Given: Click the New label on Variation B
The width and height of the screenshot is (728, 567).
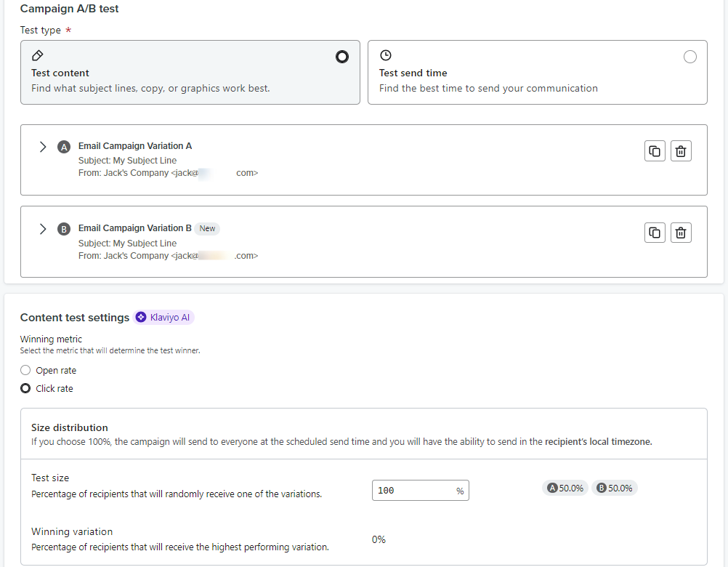Looking at the screenshot, I should click(206, 228).
